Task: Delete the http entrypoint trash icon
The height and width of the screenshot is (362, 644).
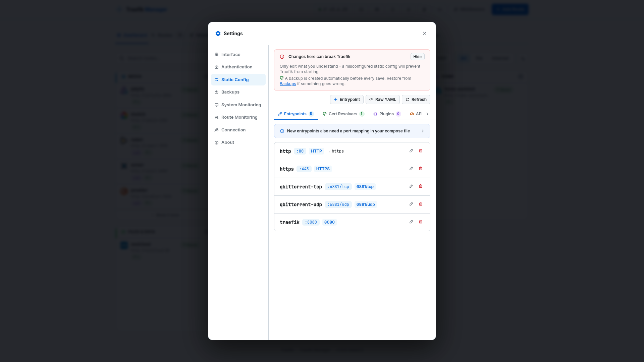Action: 421,151
